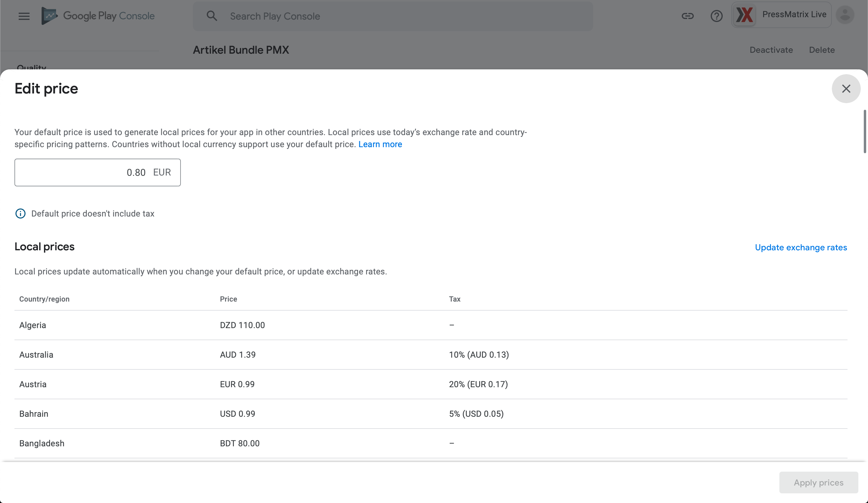Click the Price column header
868x503 pixels.
tap(228, 299)
